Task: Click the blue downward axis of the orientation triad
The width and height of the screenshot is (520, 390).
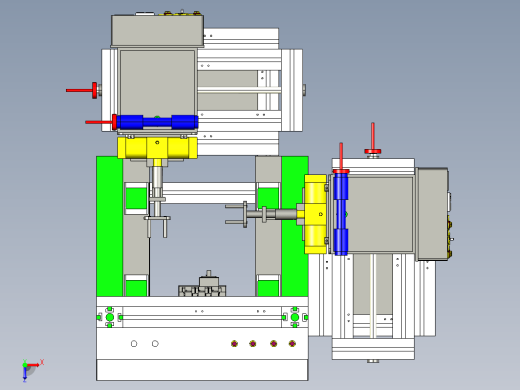Action: tap(25, 374)
